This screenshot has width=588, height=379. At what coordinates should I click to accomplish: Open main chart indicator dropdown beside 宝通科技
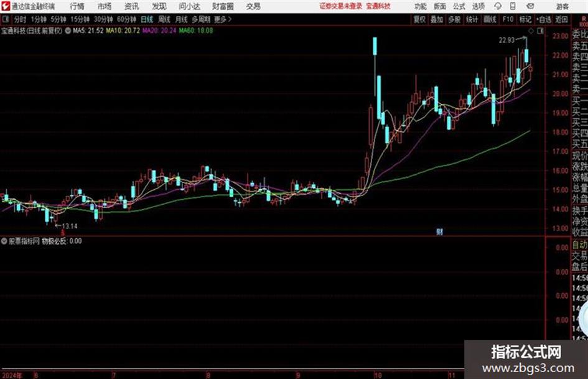tap(67, 30)
